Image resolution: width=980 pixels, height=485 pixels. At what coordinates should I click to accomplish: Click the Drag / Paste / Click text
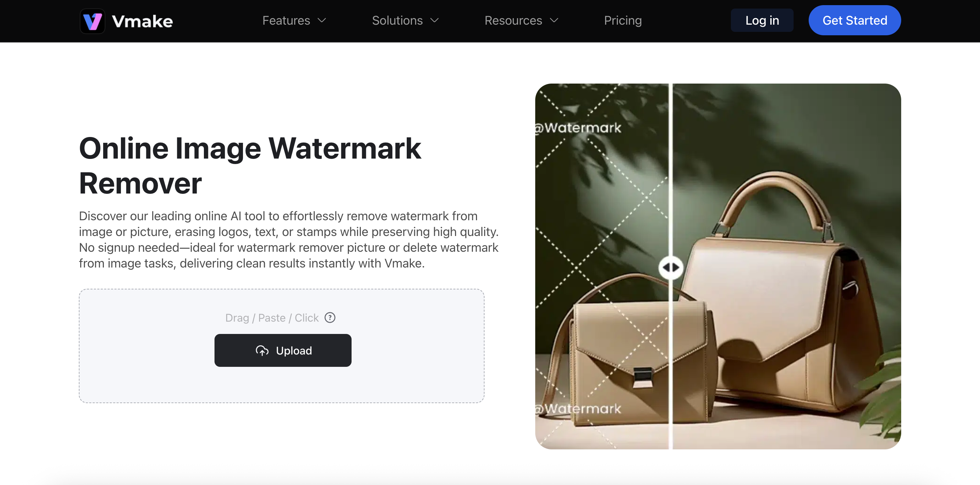(272, 318)
